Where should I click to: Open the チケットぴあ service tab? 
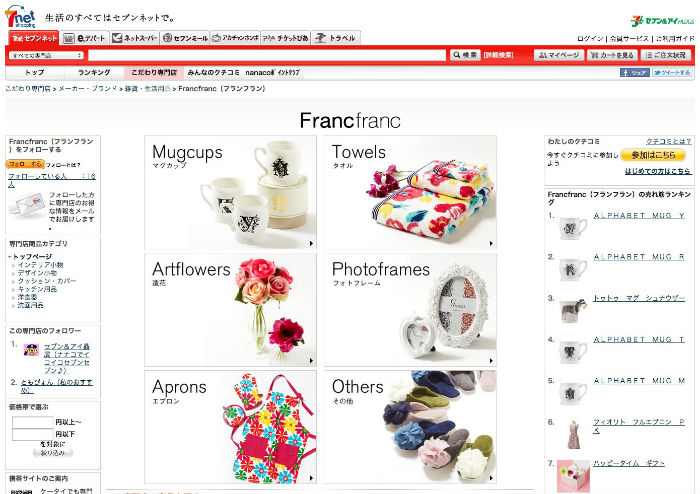coord(285,38)
